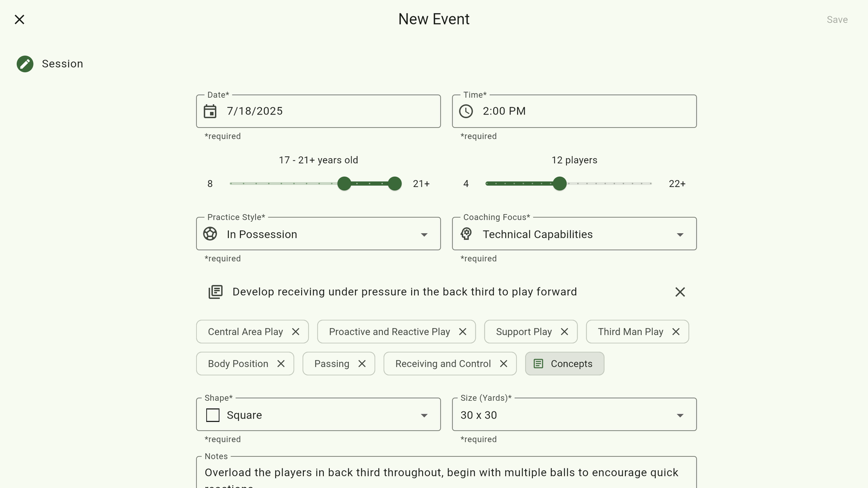Click Save in the top right

[837, 20]
